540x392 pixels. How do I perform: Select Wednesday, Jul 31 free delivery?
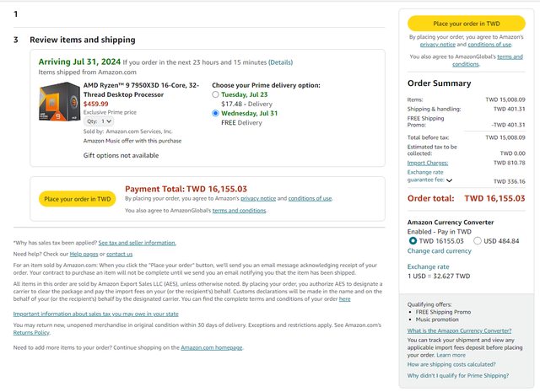click(216, 112)
